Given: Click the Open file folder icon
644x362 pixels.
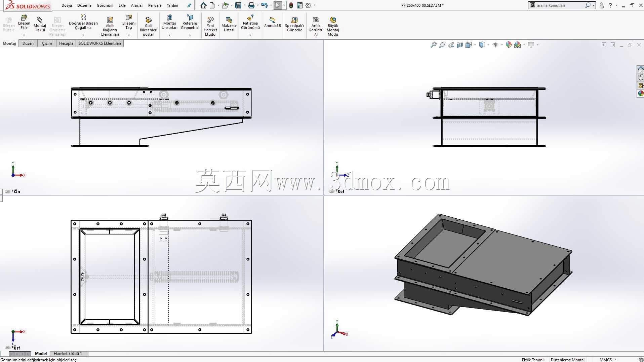Looking at the screenshot, I should pos(225,5).
